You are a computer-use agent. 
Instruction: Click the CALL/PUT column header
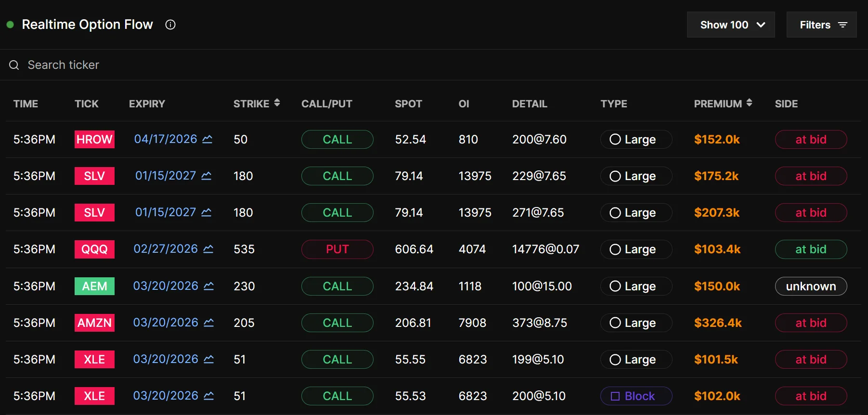tap(327, 104)
